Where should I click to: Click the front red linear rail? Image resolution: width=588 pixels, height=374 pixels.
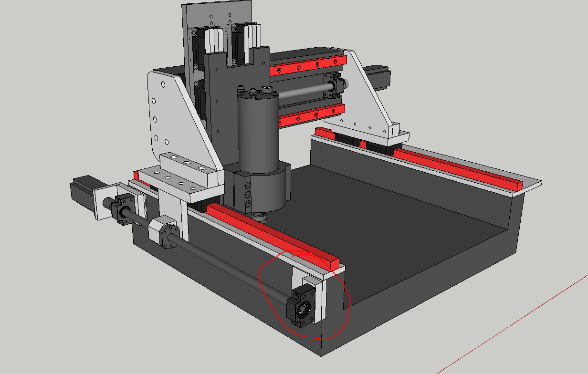pos(272,233)
